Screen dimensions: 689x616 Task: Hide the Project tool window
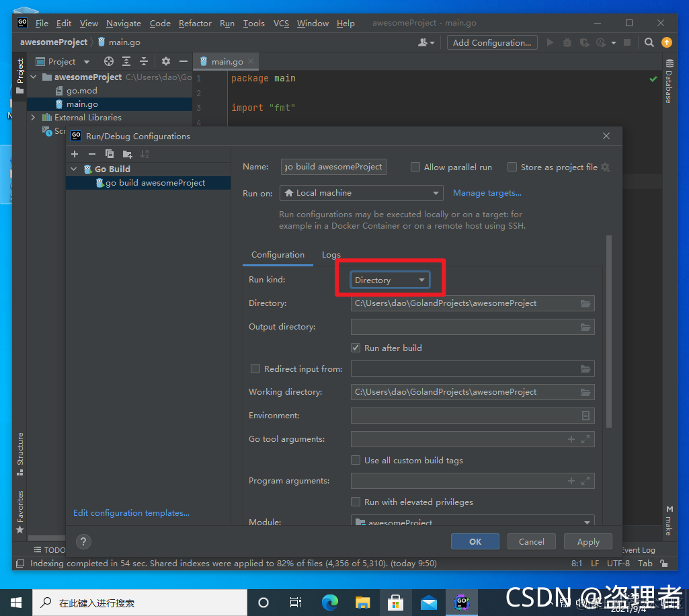(x=184, y=61)
